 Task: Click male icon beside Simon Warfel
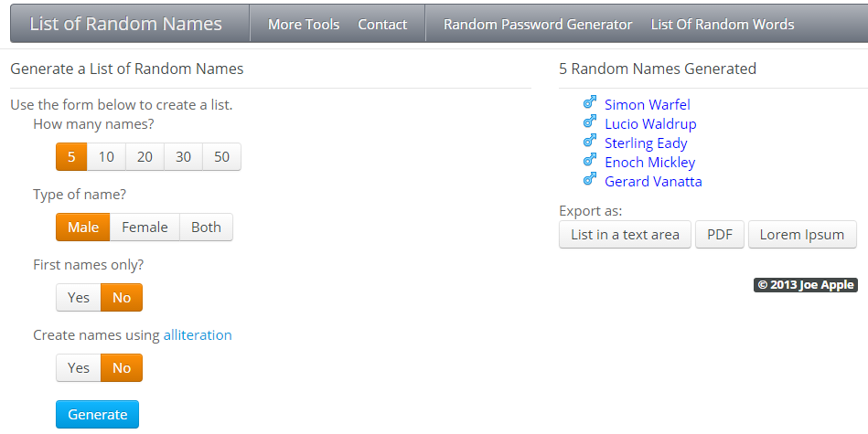(590, 103)
